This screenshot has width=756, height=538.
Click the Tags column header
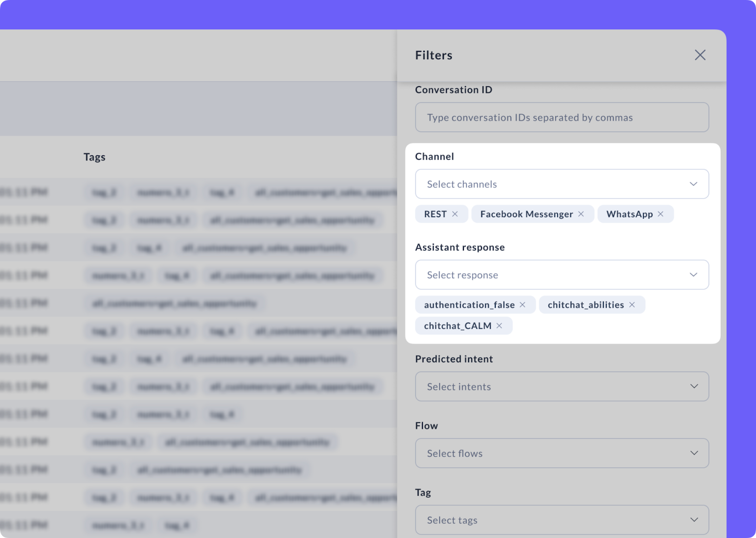click(x=94, y=157)
